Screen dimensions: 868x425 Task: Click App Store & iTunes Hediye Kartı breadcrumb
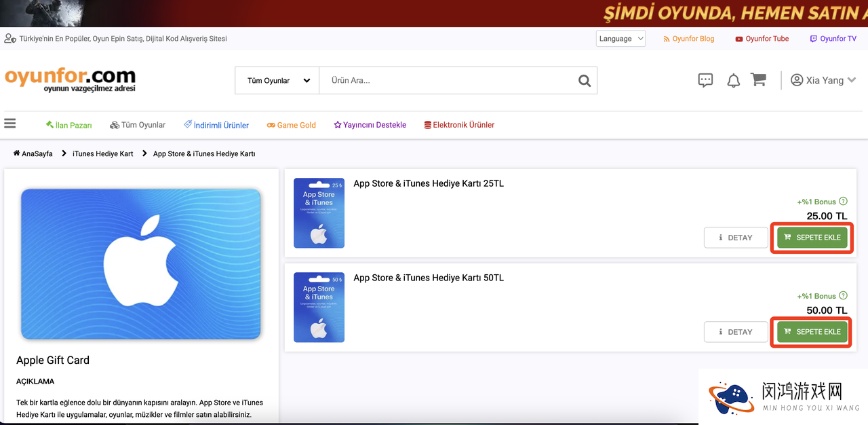[204, 153]
